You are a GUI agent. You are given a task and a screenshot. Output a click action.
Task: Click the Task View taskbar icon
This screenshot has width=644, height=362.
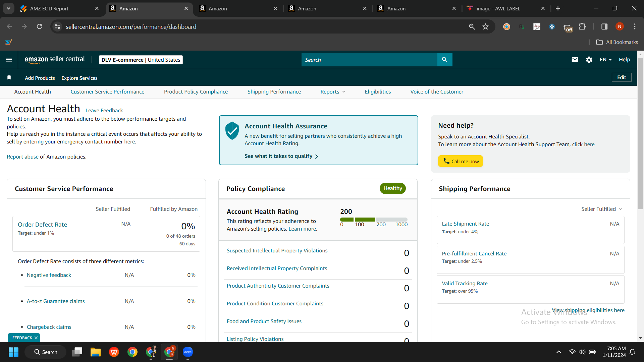point(77,352)
